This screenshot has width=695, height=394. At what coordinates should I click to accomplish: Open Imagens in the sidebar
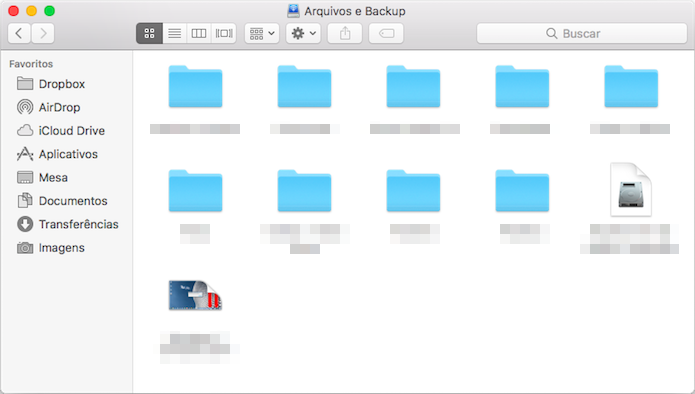66,248
